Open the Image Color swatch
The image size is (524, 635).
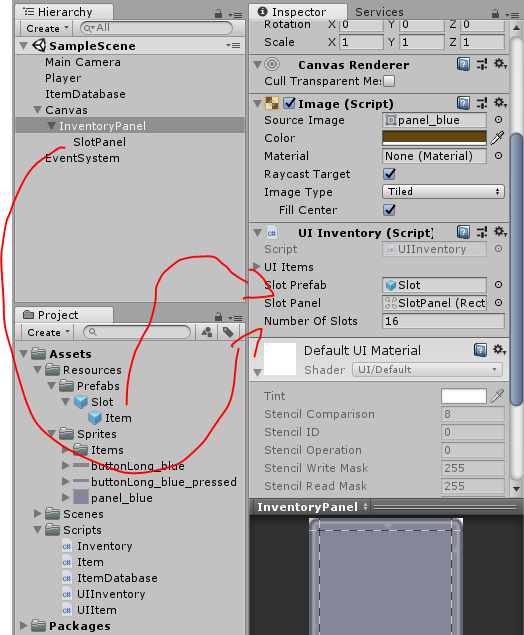click(x=434, y=138)
